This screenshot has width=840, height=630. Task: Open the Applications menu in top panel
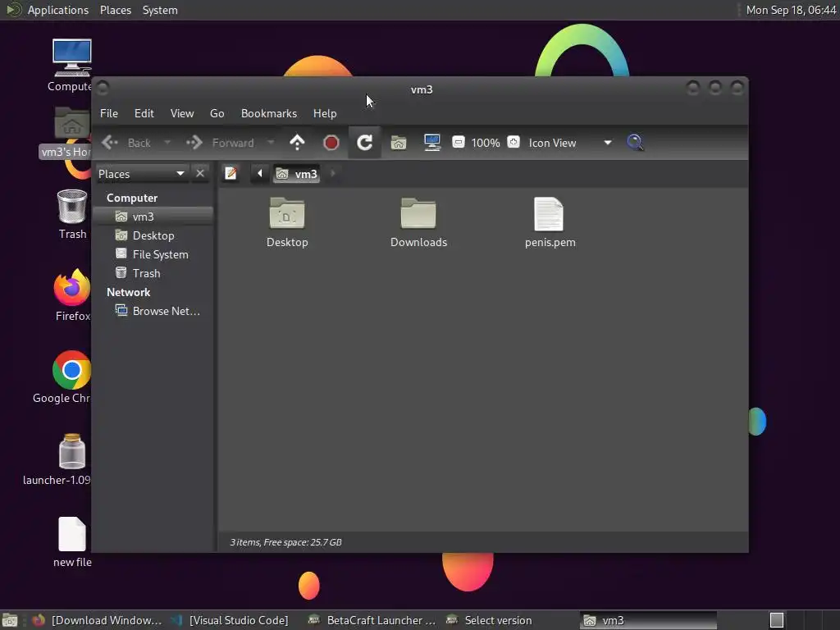[58, 10]
